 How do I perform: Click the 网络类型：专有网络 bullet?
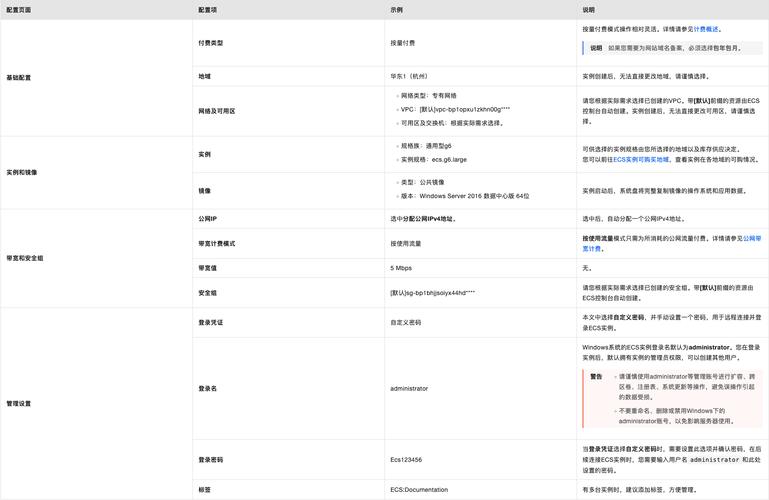coord(429,96)
